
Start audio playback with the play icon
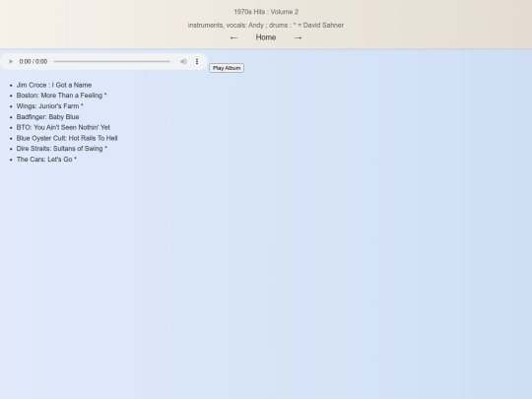point(11,61)
